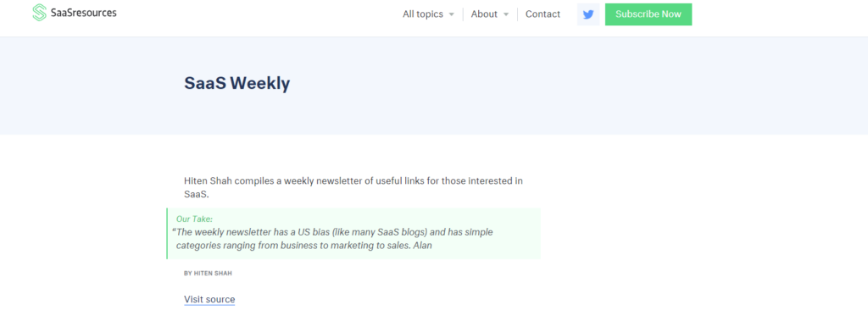The width and height of the screenshot is (868, 327).
Task: Click the BY HITEN SHAH author byline
Action: (x=209, y=274)
